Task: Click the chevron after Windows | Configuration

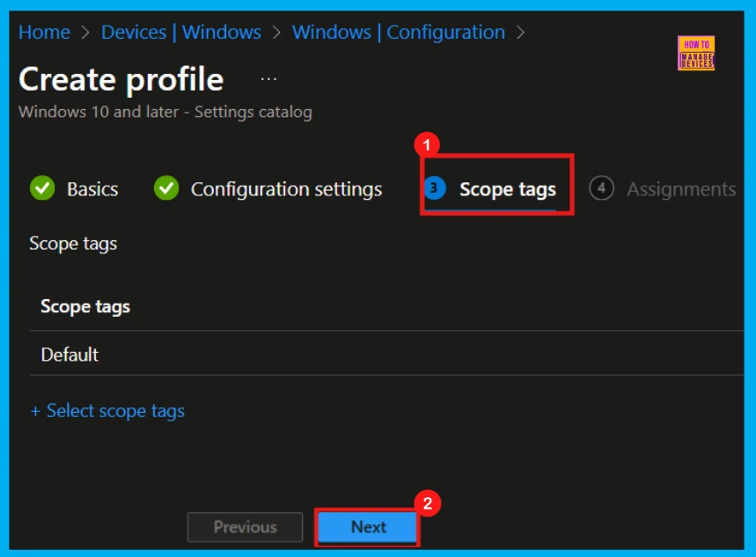Action: (x=520, y=32)
